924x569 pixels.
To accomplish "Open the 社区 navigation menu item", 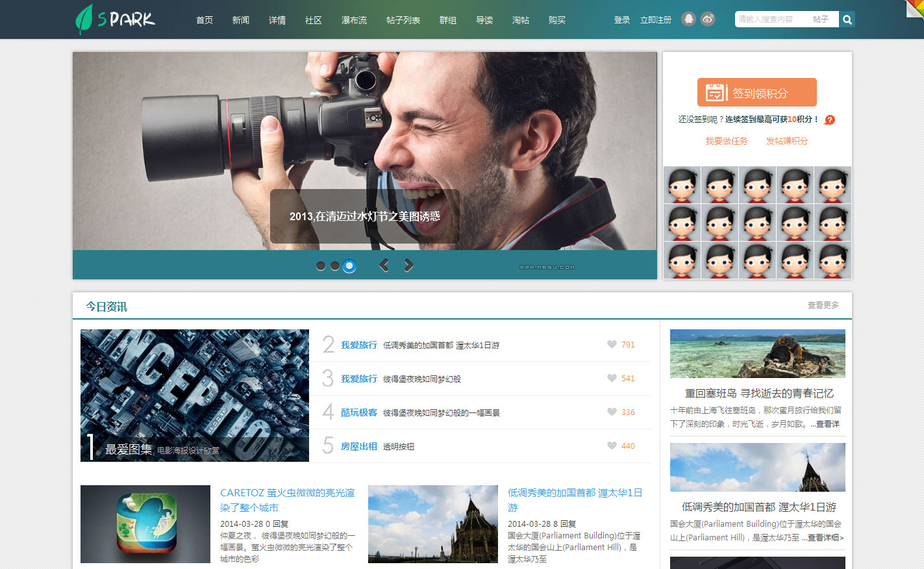I will click(x=313, y=20).
